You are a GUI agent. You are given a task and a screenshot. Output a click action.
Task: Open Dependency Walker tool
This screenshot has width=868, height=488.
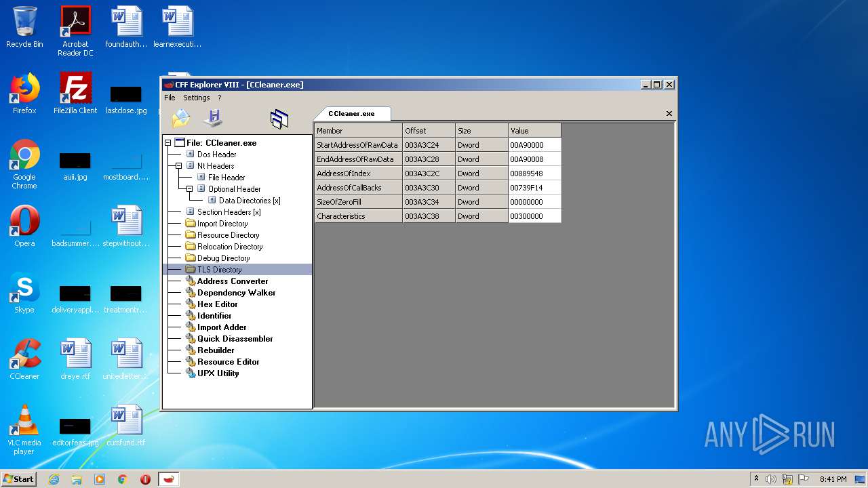(x=236, y=293)
